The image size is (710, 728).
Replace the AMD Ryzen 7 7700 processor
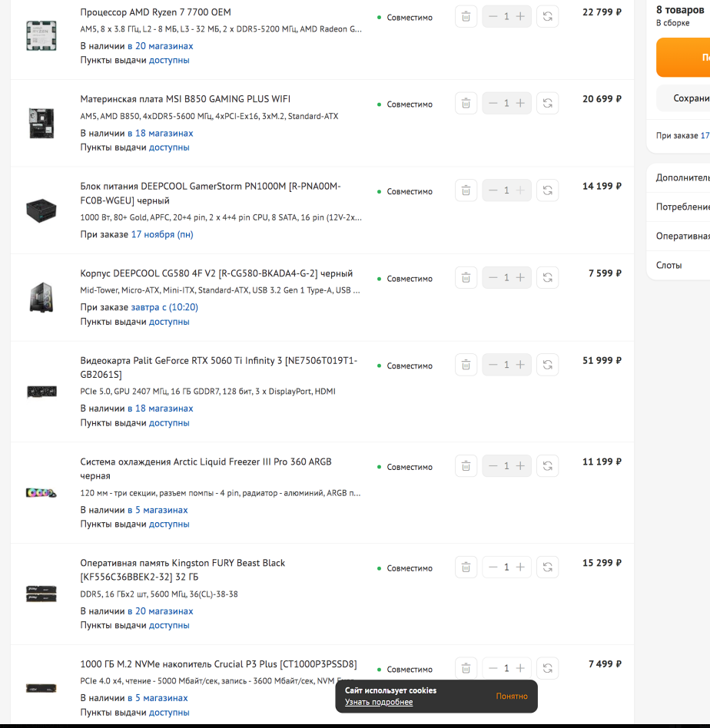coord(547,17)
